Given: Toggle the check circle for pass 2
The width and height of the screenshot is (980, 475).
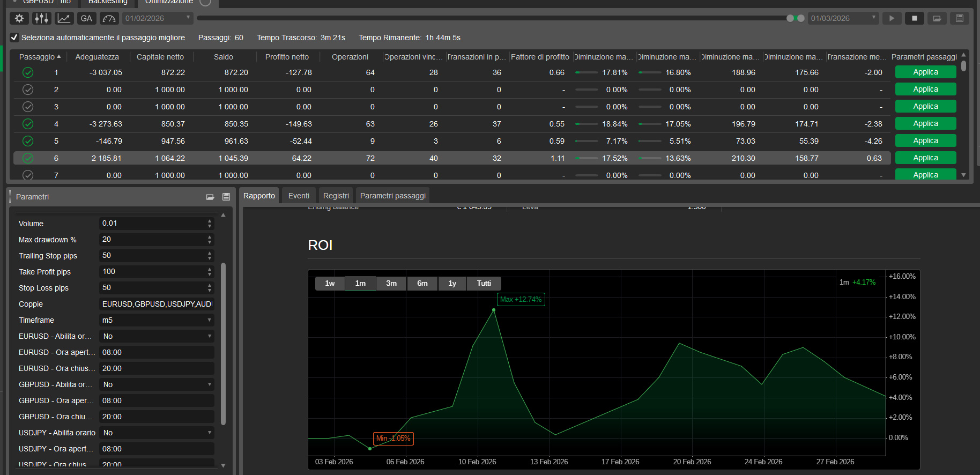Looking at the screenshot, I should pyautogui.click(x=28, y=90).
